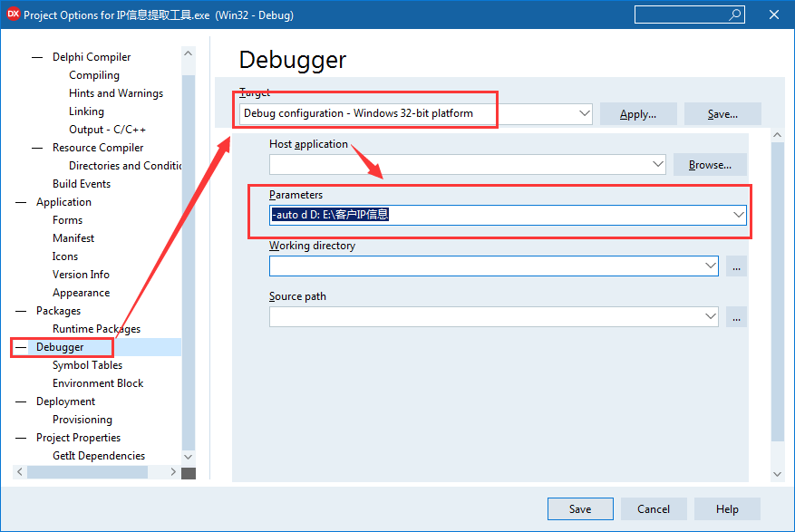Click ellipsis button beside Source path
The height and width of the screenshot is (532, 795).
736,317
